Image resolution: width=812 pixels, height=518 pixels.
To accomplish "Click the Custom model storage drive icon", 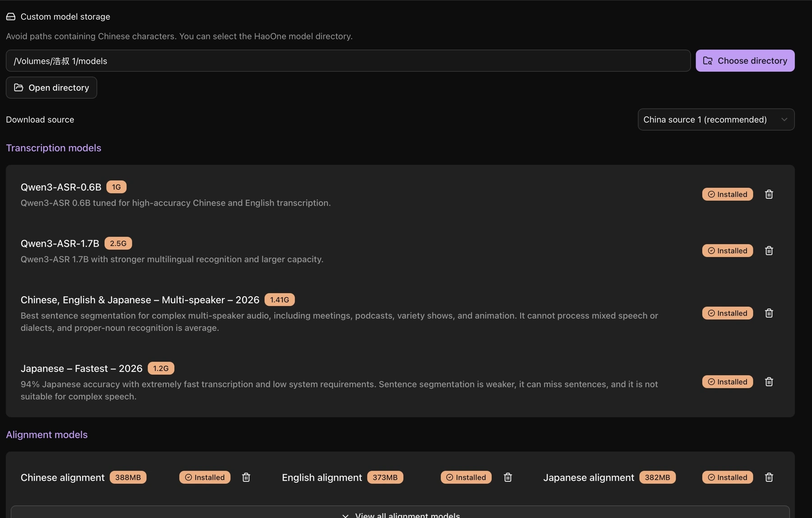I will [11, 17].
